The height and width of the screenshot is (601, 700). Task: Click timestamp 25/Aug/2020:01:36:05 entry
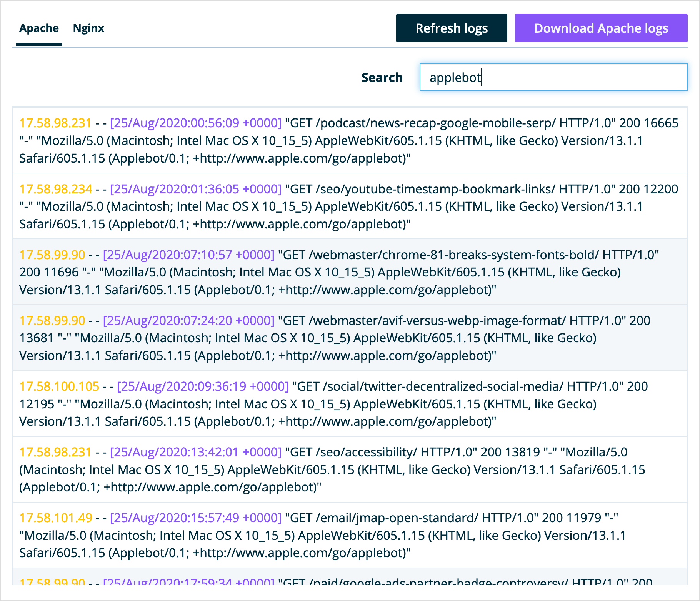pos(196,189)
